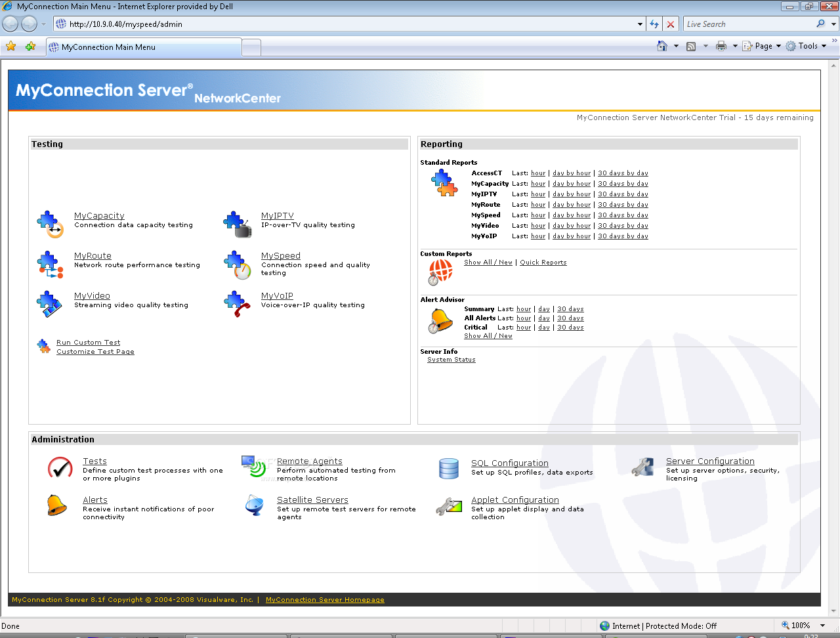Click the Remote Agents monitor icon
This screenshot has height=638, width=840.
pyautogui.click(x=253, y=466)
